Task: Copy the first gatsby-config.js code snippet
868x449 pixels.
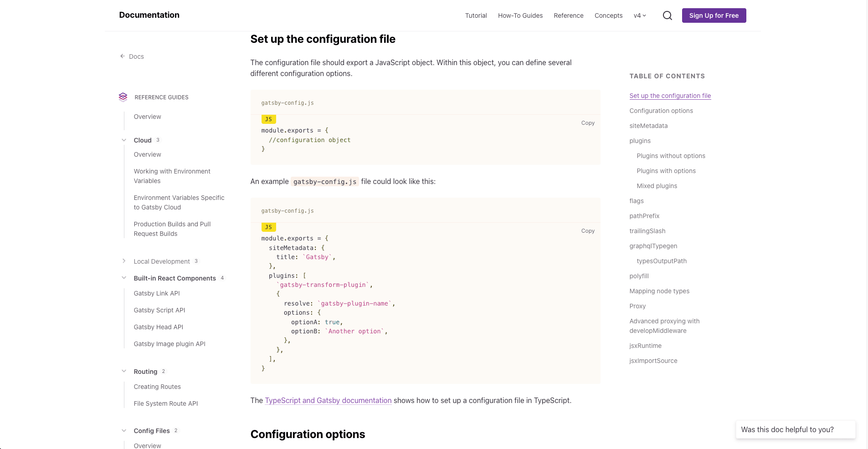Action: click(587, 122)
